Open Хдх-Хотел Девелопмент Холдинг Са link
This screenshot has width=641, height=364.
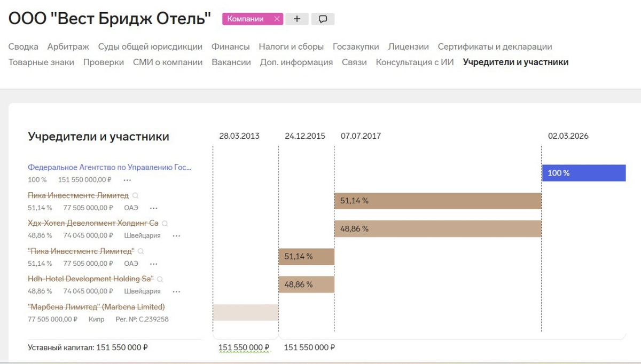coord(93,223)
